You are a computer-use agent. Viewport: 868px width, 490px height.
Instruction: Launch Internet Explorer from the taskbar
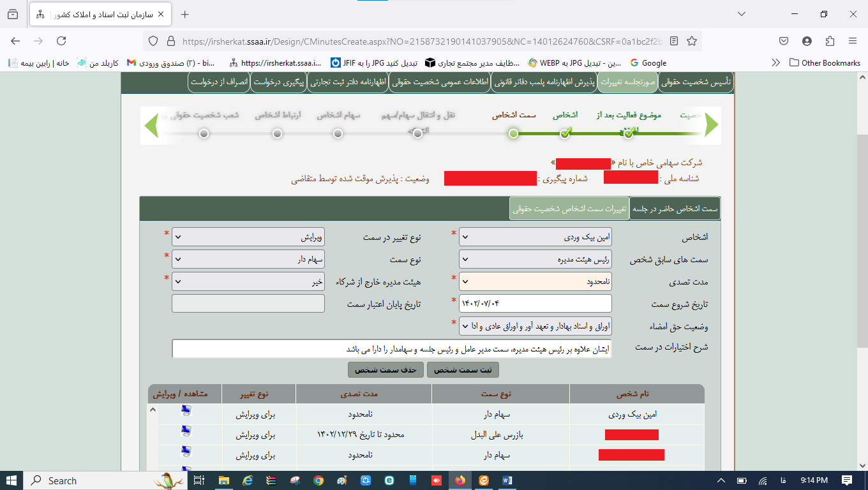click(247, 480)
